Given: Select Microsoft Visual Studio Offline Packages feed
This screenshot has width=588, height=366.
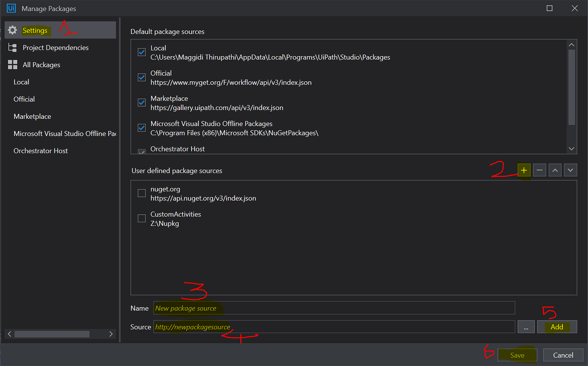Looking at the screenshot, I should [x=65, y=134].
